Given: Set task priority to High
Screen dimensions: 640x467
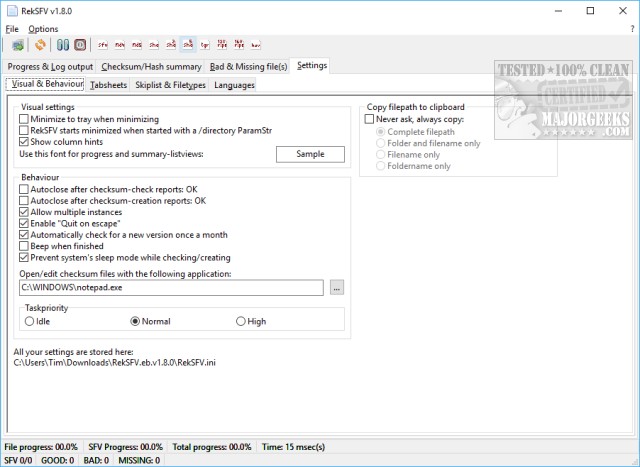Looking at the screenshot, I should click(240, 322).
